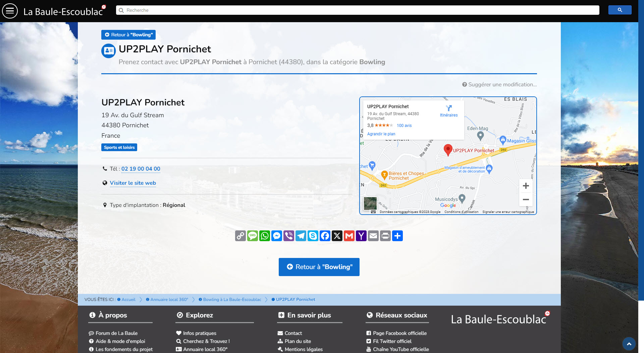The image size is (644, 353).
Task: Click large Retour à "Bowling" button
Action: tap(319, 267)
